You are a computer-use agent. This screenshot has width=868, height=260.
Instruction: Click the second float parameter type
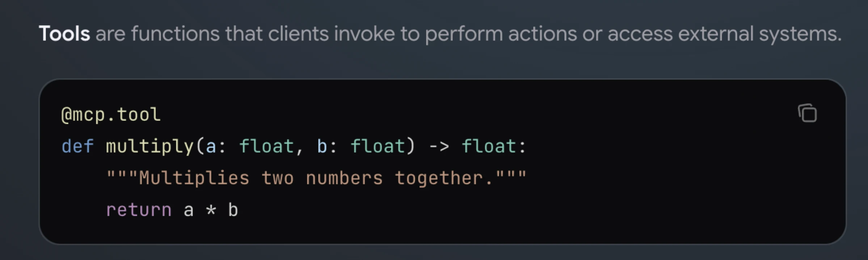(378, 146)
